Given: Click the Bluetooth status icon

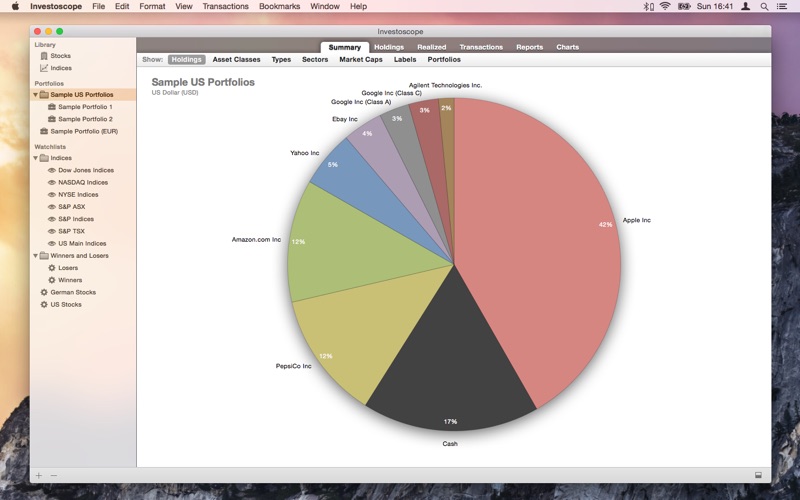Looking at the screenshot, I should pyautogui.click(x=647, y=7).
